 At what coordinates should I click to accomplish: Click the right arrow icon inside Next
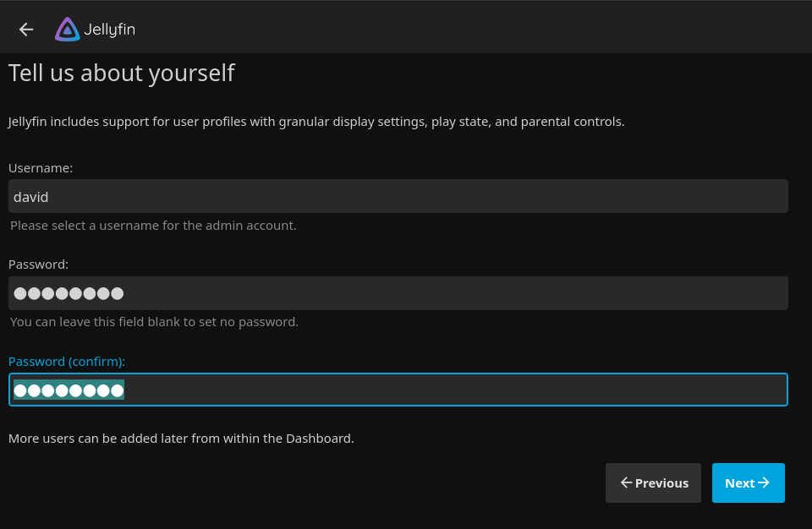[764, 483]
